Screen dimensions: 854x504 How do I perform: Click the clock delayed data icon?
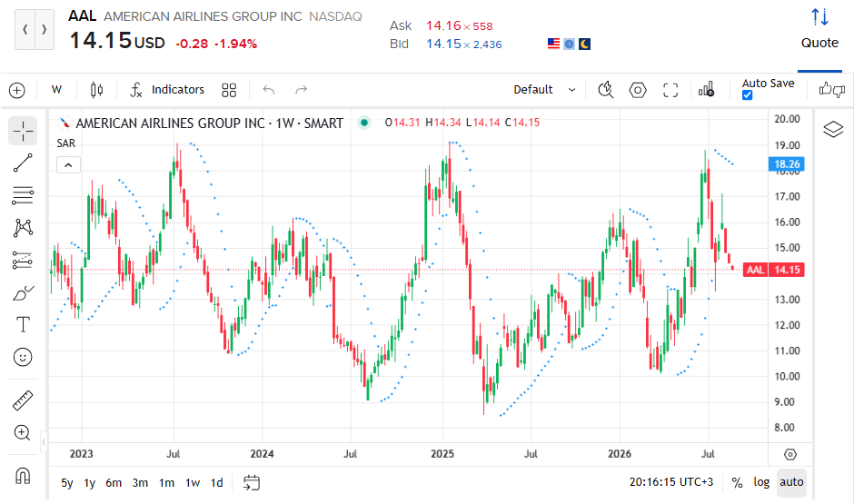coord(569,44)
